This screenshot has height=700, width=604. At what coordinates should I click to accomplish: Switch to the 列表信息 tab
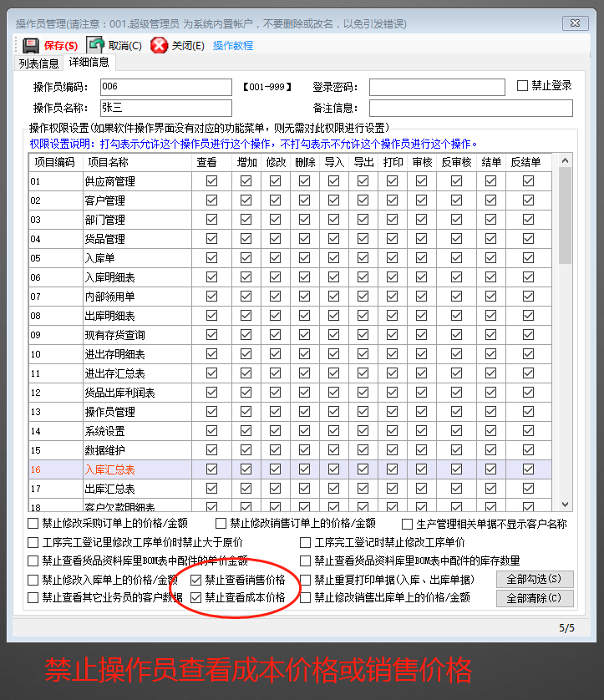pos(38,63)
